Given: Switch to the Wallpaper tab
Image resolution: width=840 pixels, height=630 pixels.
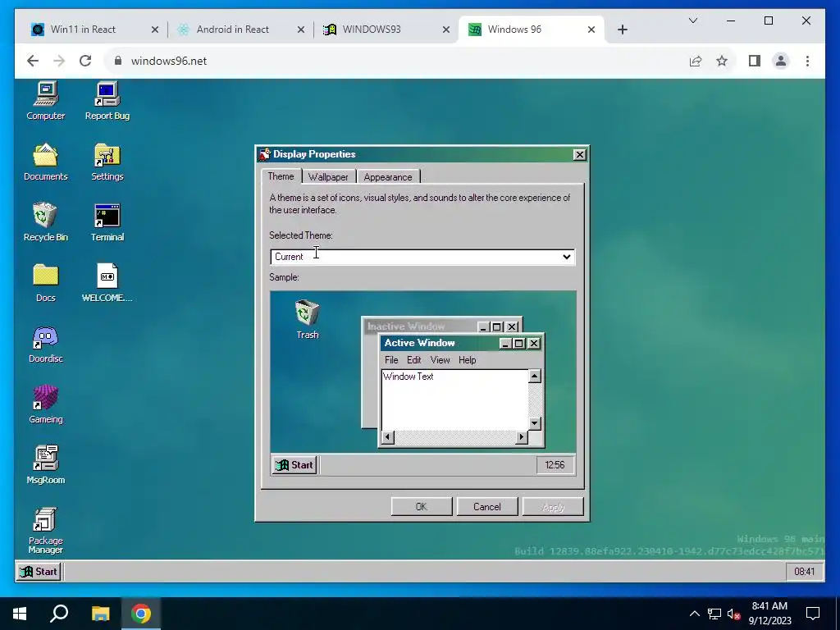Looking at the screenshot, I should pyautogui.click(x=328, y=177).
